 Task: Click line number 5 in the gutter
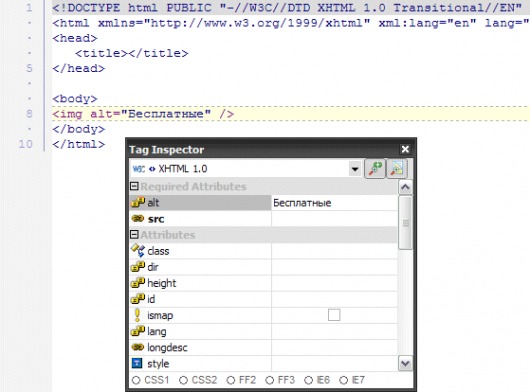29,68
